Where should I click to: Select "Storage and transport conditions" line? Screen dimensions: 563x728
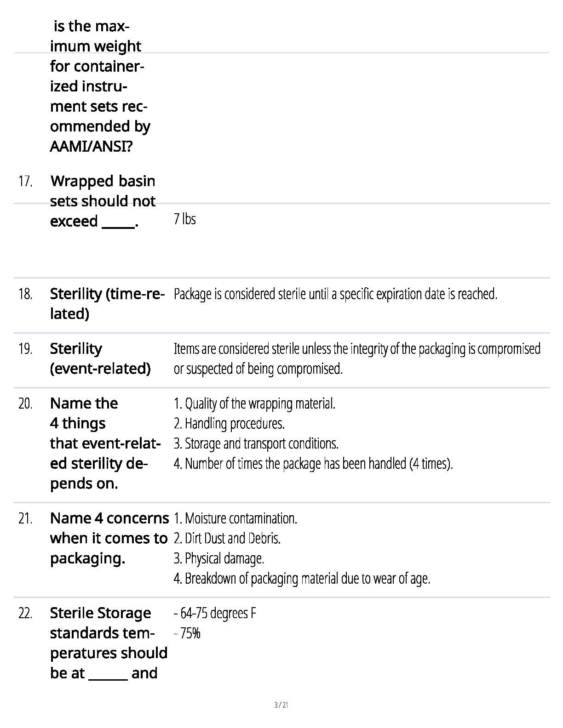[256, 444]
